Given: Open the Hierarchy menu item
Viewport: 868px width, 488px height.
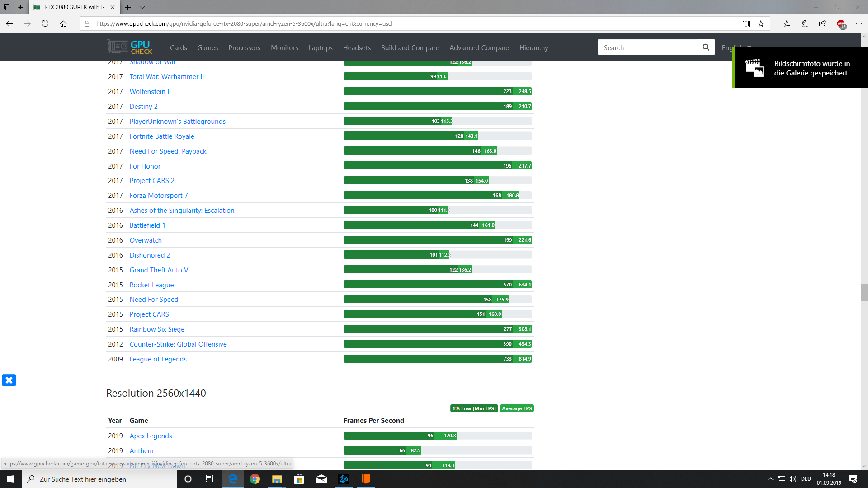Looking at the screenshot, I should [533, 47].
